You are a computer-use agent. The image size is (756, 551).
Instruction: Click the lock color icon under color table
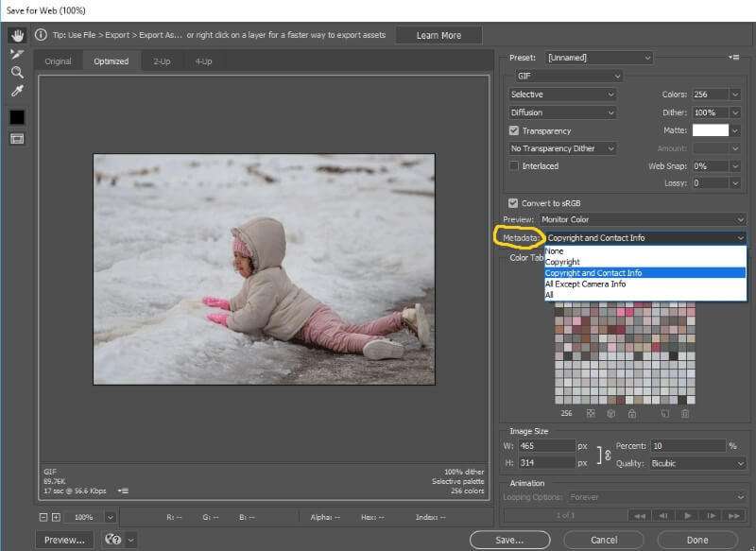pos(632,414)
